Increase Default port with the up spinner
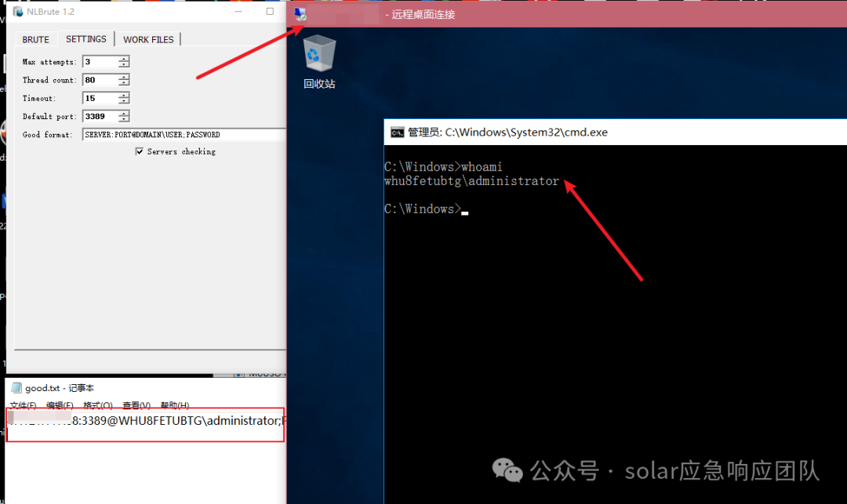847x504 pixels. 124,113
